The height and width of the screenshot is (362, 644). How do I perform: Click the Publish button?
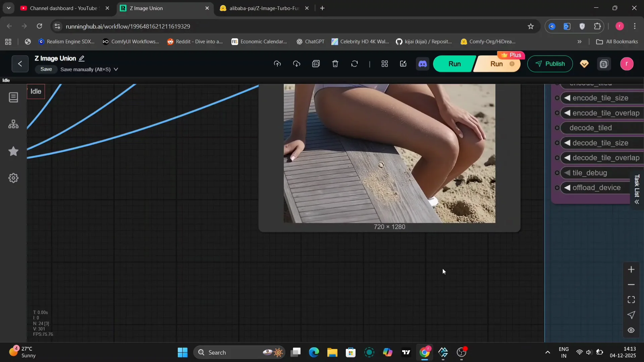(550, 64)
